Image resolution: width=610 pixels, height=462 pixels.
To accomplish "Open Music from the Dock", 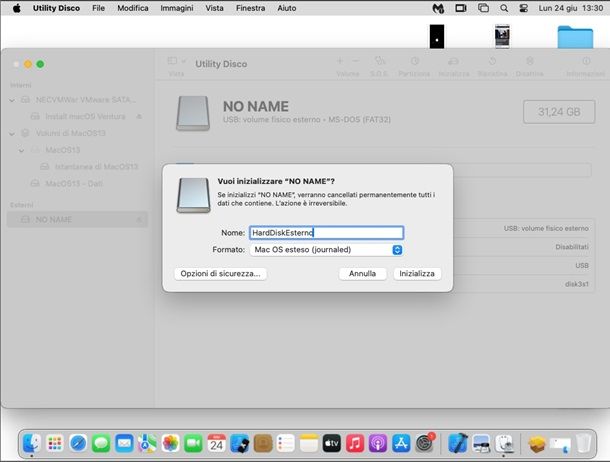I will [355, 443].
